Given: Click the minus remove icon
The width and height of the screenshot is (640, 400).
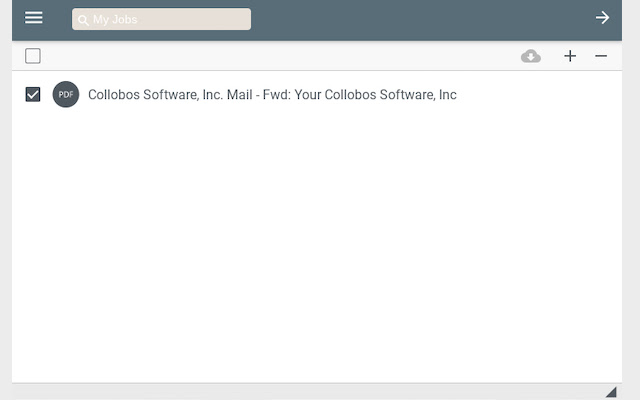Looking at the screenshot, I should (x=601, y=56).
